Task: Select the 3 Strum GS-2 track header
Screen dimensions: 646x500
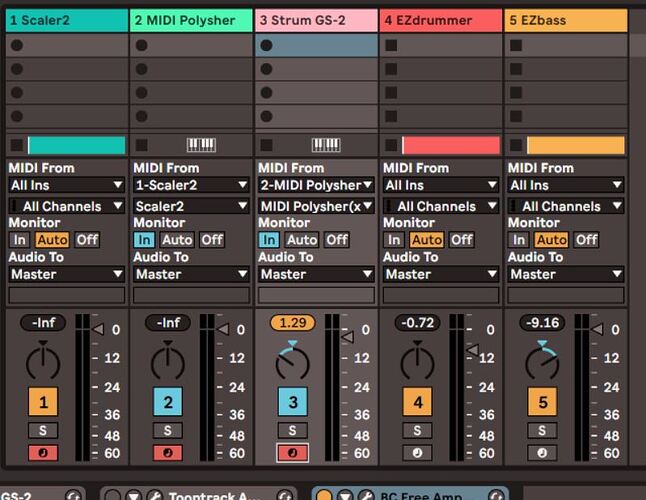Action: 316,21
